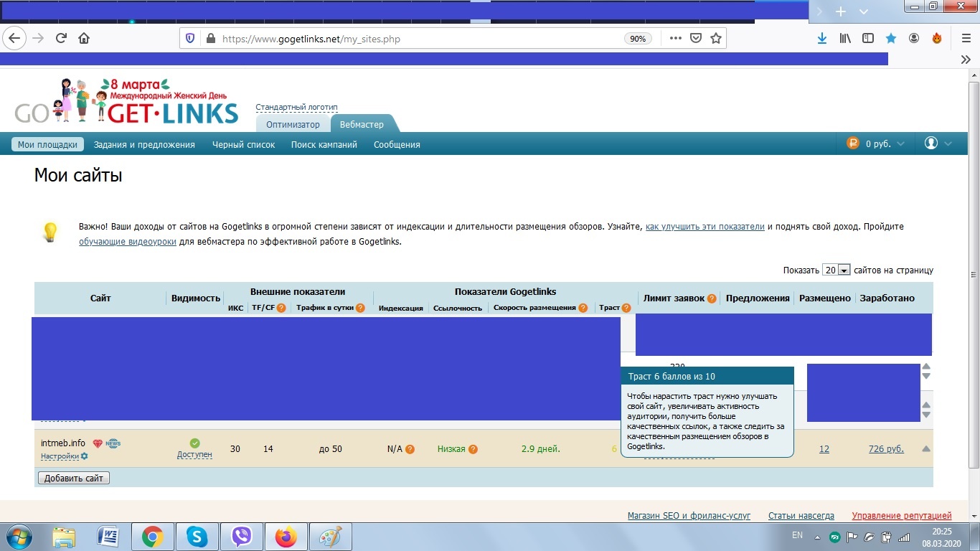
Task: Click help icon next to Скорость размещения
Action: (x=583, y=309)
